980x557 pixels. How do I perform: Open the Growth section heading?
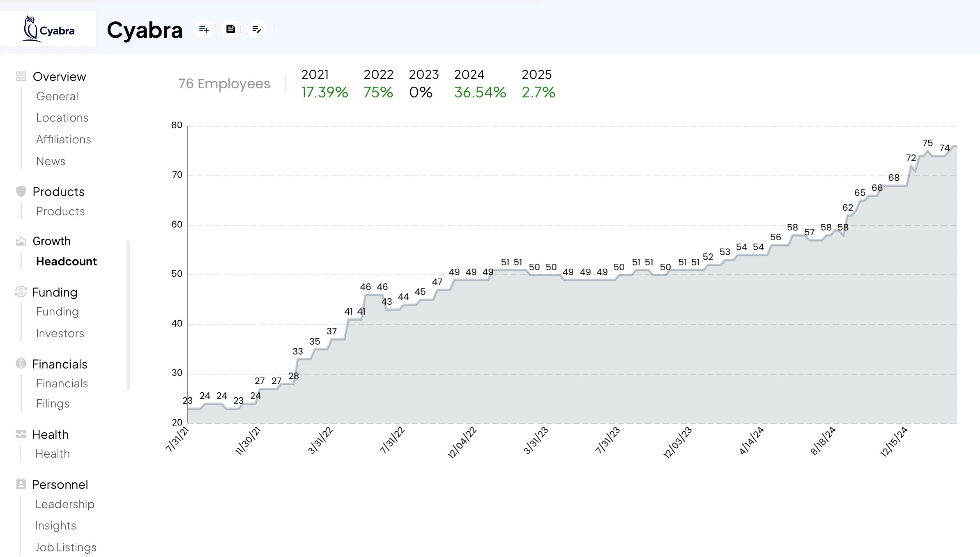(52, 241)
